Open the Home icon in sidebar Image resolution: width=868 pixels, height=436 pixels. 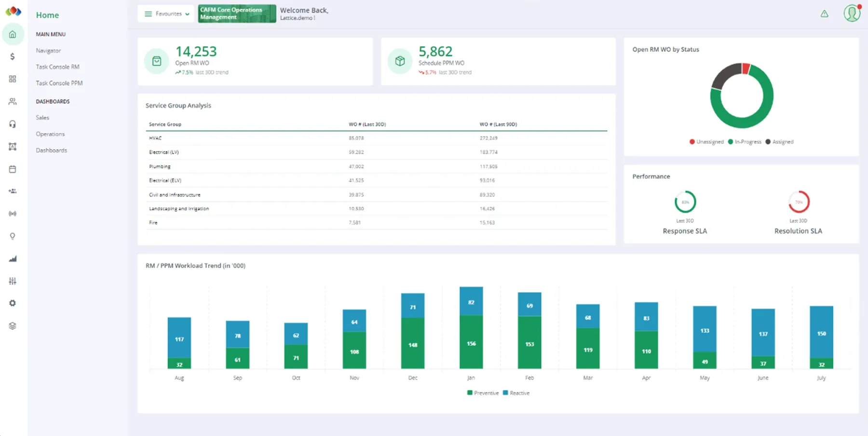pos(13,34)
